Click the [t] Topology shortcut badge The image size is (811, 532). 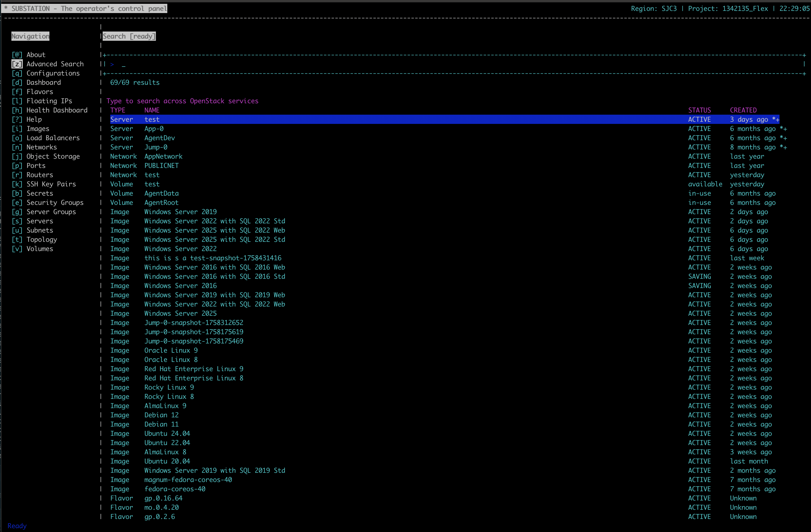pyautogui.click(x=17, y=240)
